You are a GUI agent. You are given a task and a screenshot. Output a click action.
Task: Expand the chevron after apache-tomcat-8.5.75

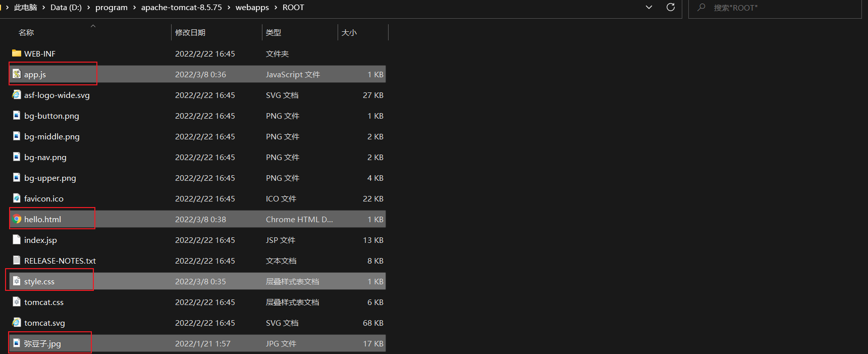coord(229,8)
